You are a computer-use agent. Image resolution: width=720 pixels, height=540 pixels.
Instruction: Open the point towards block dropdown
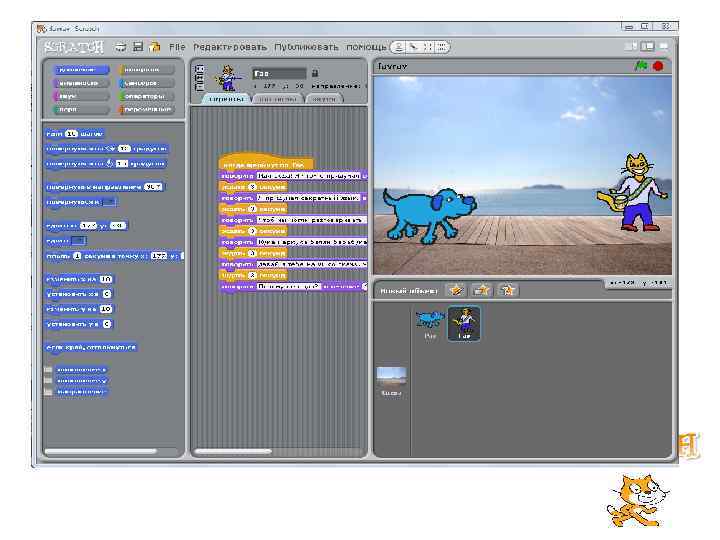tap(109, 202)
